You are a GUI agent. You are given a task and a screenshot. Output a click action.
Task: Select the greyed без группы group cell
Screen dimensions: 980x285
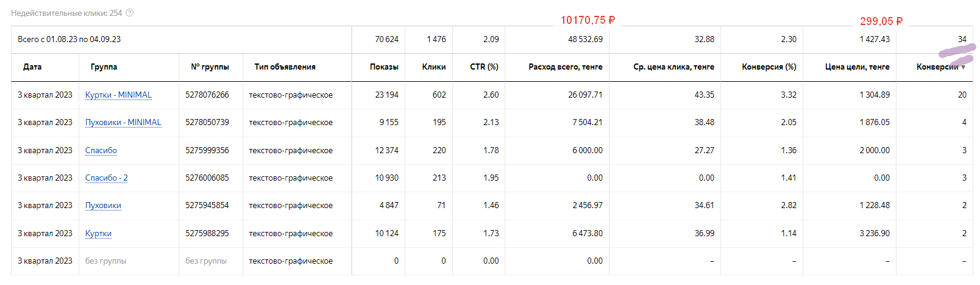point(106,261)
